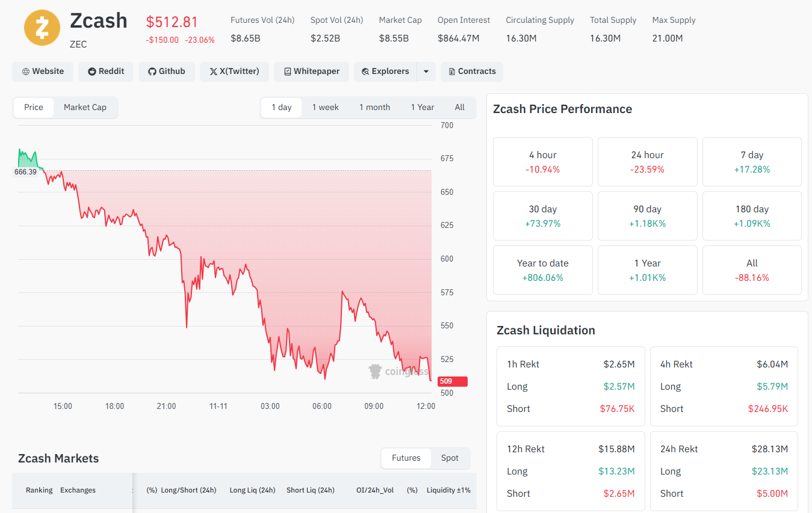812x513 pixels.
Task: Open the Website link button
Action: [x=43, y=72]
